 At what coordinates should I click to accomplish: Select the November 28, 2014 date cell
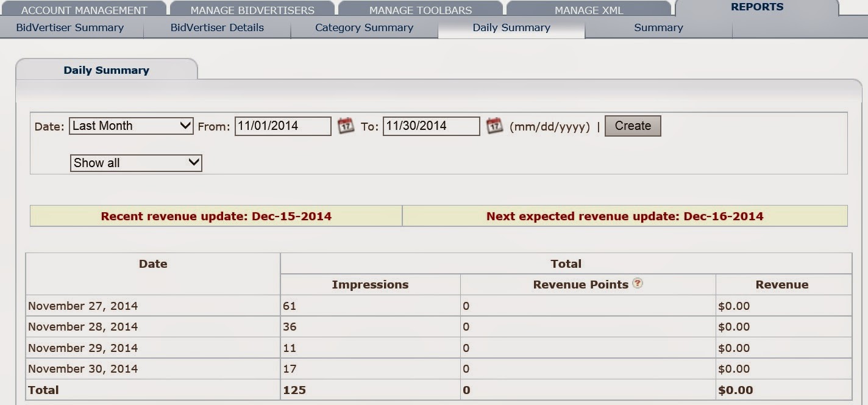click(153, 326)
